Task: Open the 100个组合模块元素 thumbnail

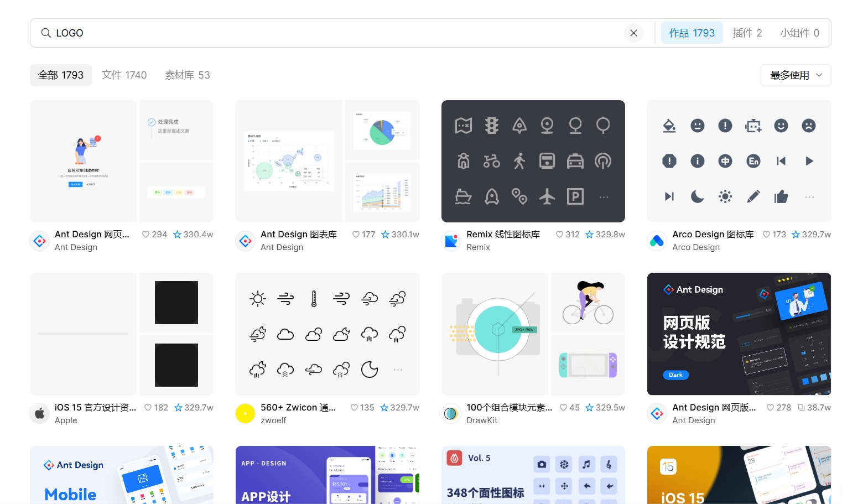Action: click(x=533, y=334)
